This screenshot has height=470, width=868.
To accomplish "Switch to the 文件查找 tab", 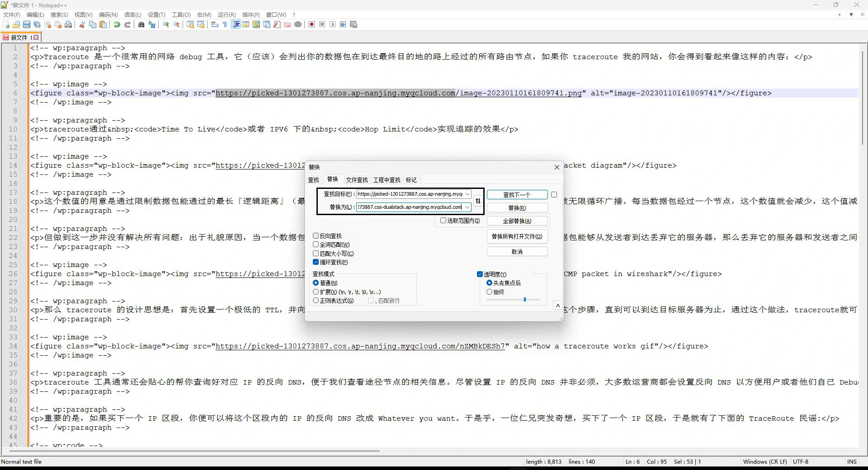I will (357, 180).
